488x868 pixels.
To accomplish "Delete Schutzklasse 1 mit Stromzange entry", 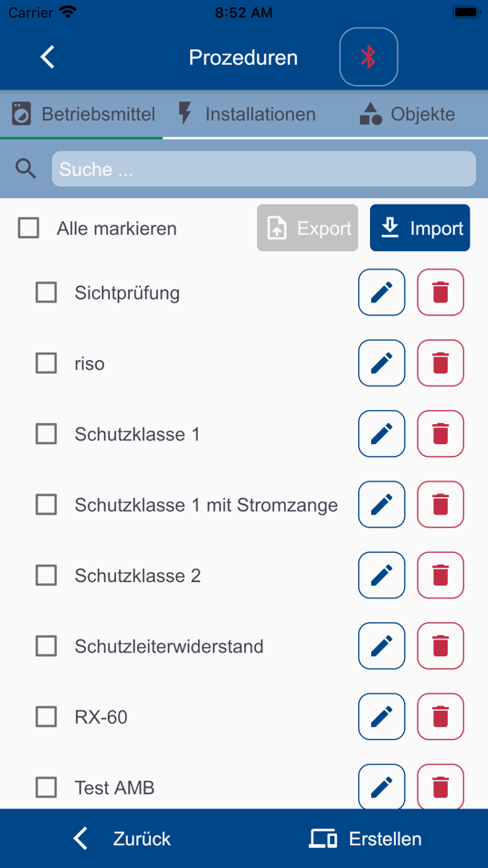I will click(440, 504).
